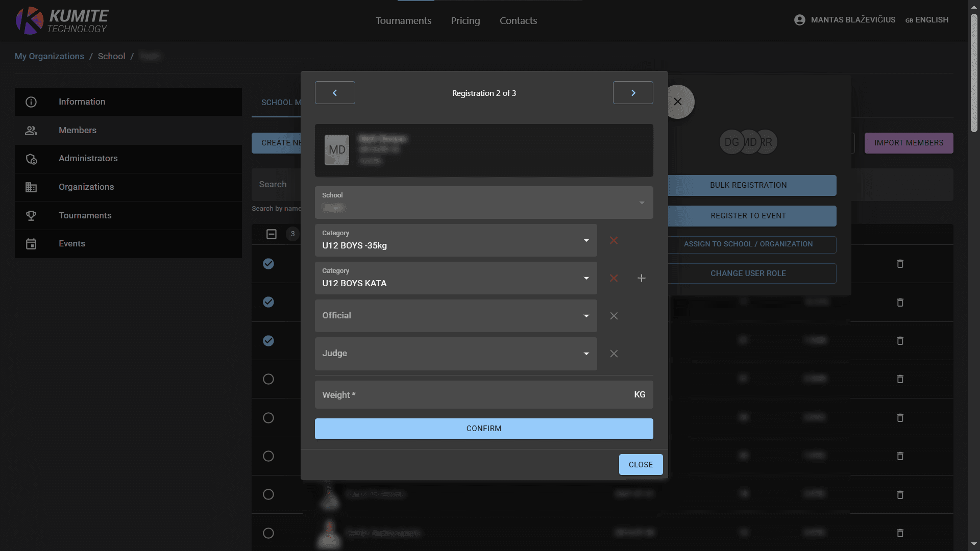Close the side panel with round X button
980x551 pixels.
click(x=677, y=102)
